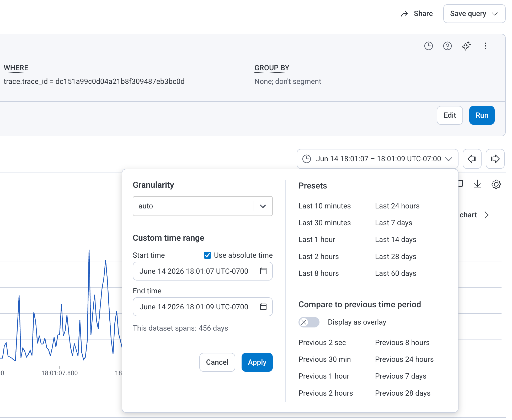
Task: Click into the Start time input field
Action: click(202, 271)
